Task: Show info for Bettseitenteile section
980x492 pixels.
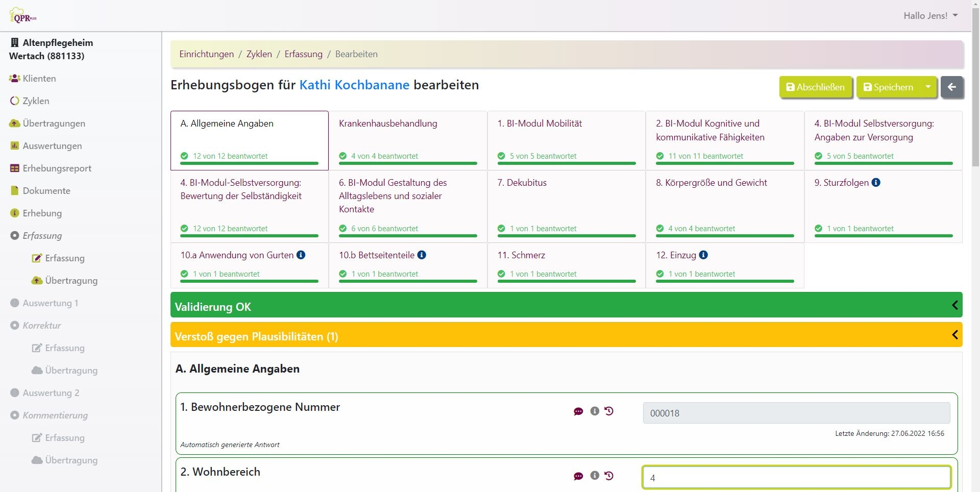Action: (422, 255)
